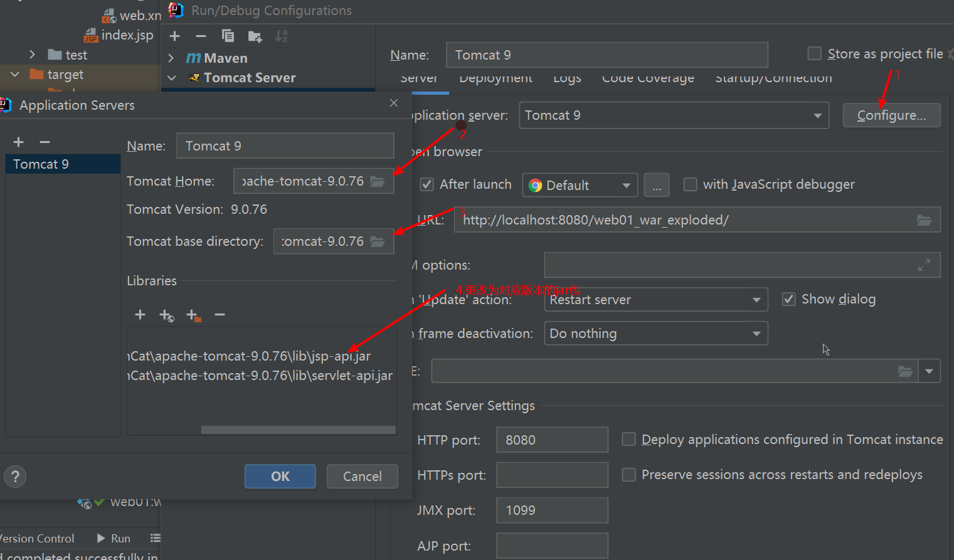Remove application server with minus icon
This screenshot has width=954, height=560.
[45, 142]
